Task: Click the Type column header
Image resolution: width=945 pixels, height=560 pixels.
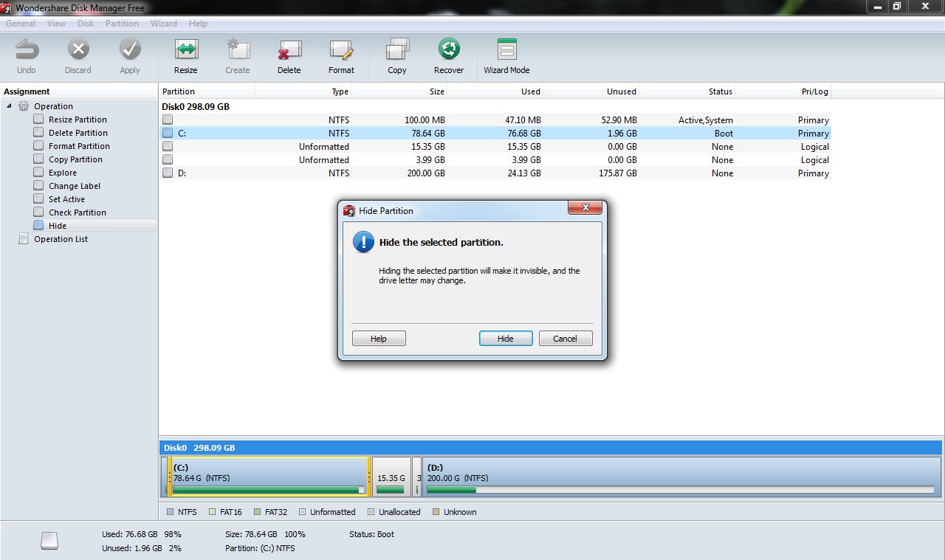Action: (303, 91)
